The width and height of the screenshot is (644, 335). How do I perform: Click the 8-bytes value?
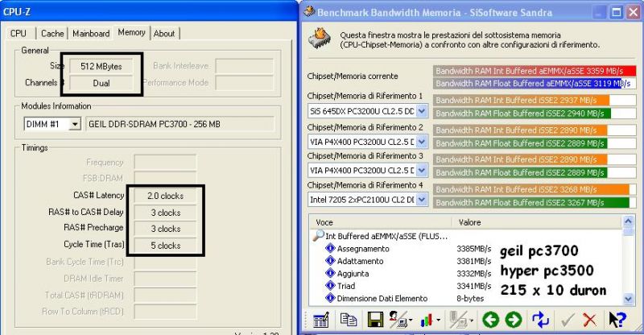tap(470, 299)
